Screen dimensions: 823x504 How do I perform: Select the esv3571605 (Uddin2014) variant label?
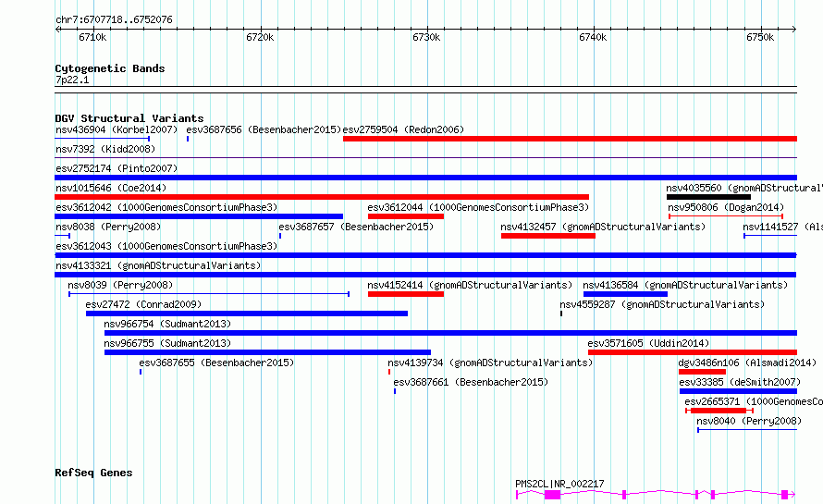click(648, 343)
